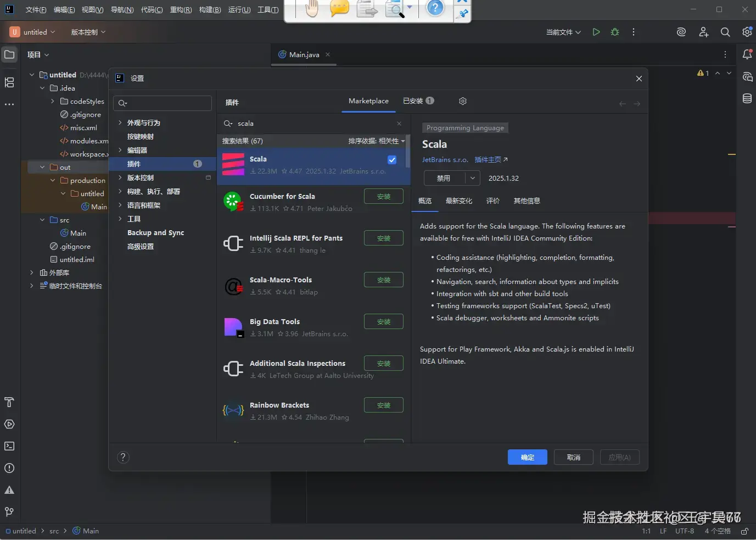Screen dimensions: 756x540
Task: Expand the 版本控制 settings section
Action: tap(120, 177)
